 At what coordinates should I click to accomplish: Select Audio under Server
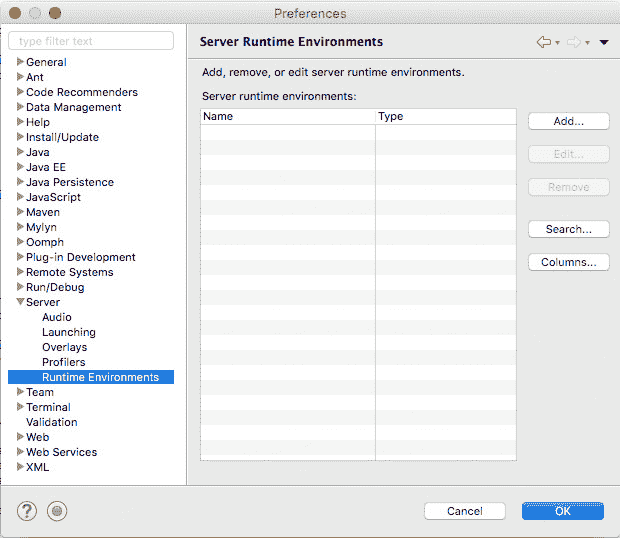coord(57,317)
